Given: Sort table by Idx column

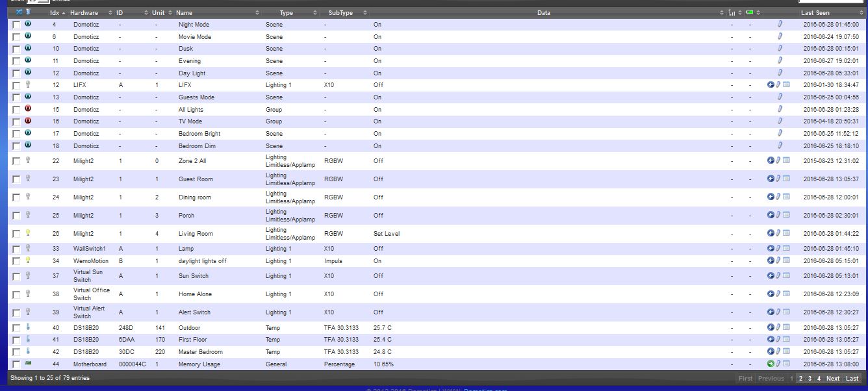Looking at the screenshot, I should point(58,13).
